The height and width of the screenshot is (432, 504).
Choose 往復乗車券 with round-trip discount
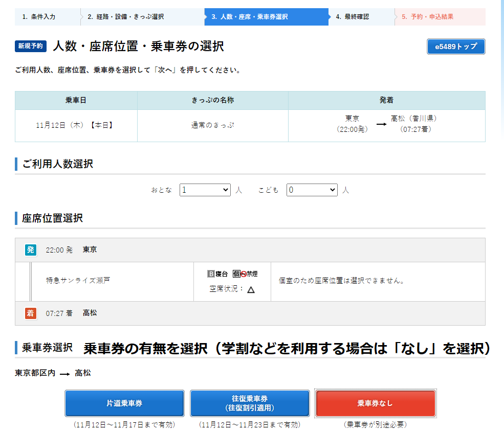click(250, 403)
